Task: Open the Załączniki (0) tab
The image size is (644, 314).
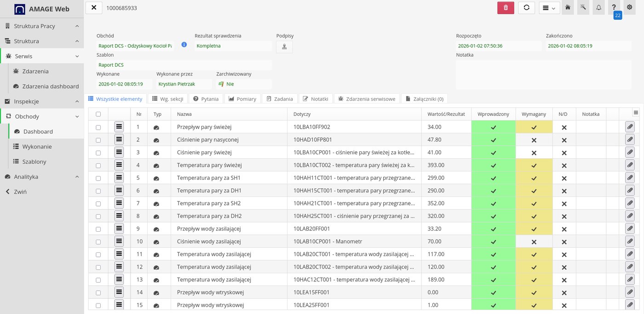Action: [425, 99]
